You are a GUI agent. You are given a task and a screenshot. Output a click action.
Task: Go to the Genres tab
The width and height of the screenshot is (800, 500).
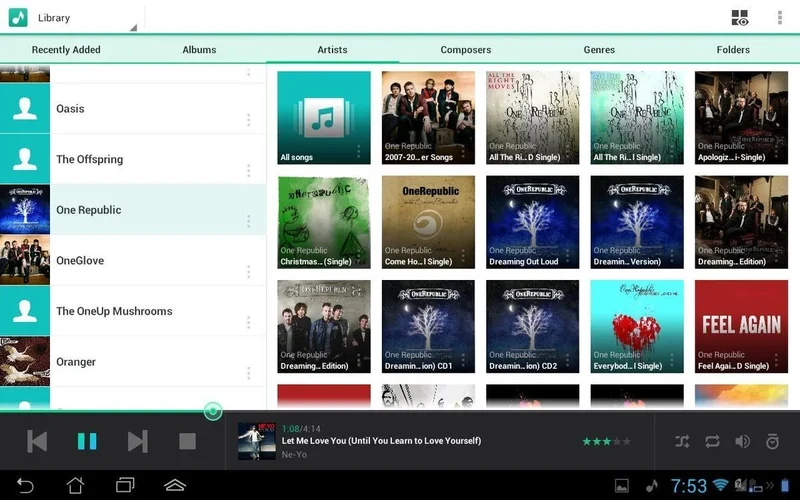coord(599,49)
